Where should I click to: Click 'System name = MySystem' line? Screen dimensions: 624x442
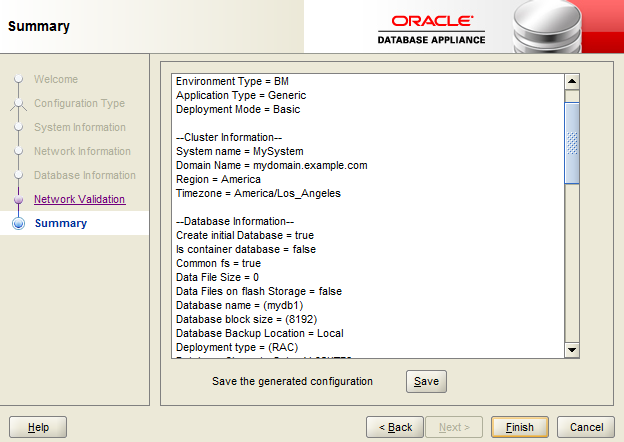(240, 151)
